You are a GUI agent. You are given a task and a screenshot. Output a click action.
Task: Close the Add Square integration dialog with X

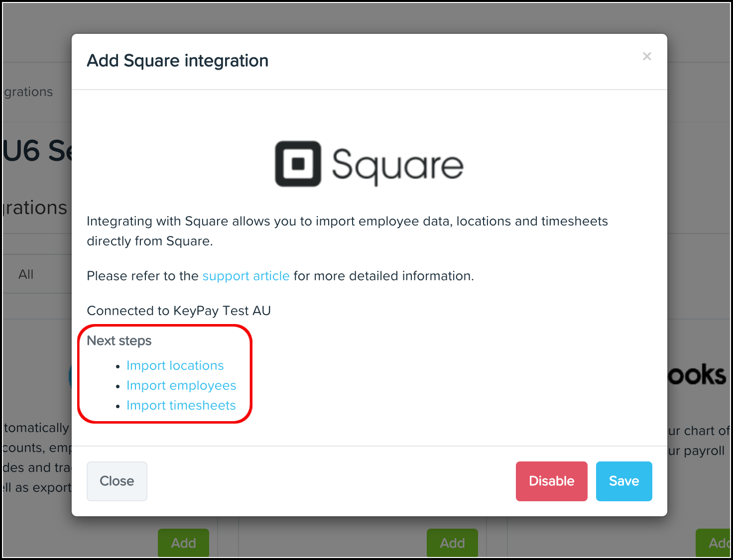click(647, 56)
